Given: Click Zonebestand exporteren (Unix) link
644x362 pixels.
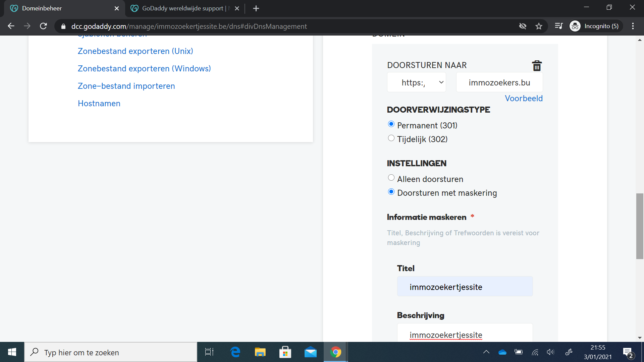Looking at the screenshot, I should coord(135,51).
